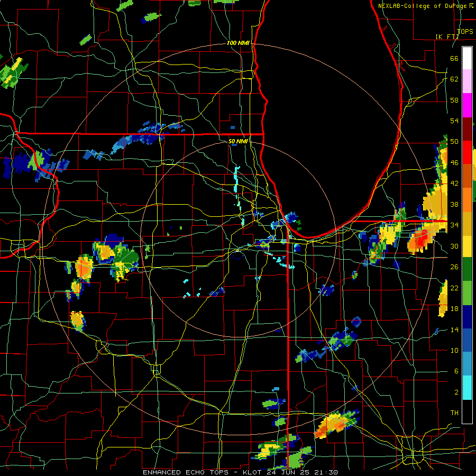Click the 6 value on the legend
Screen dimensions: 476x476
point(456,371)
